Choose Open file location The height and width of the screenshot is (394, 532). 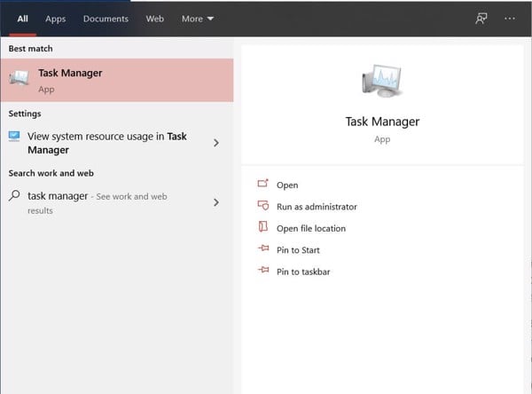(x=311, y=229)
